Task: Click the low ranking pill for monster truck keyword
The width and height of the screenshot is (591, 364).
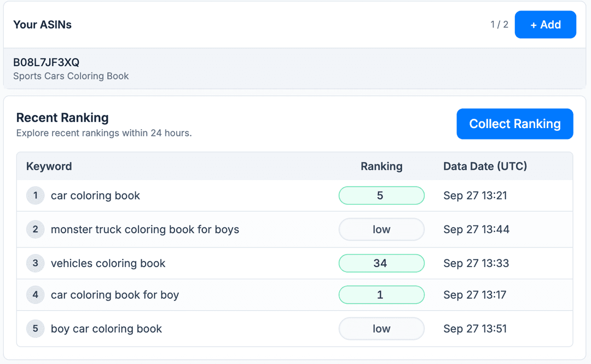Action: 381,229
